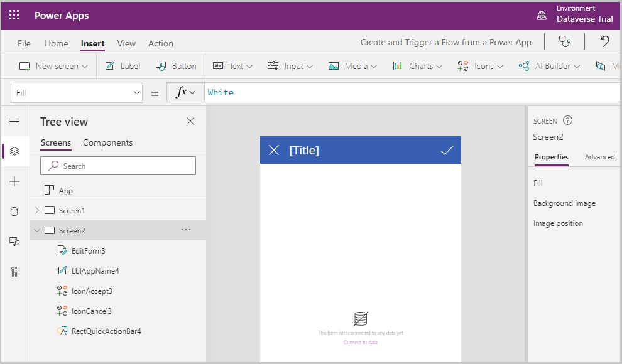Select App in the tree view
The height and width of the screenshot is (364, 622).
pyautogui.click(x=66, y=191)
